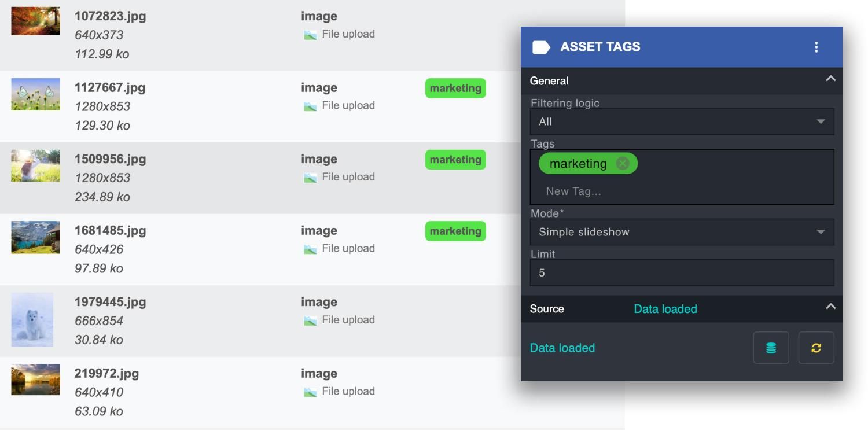The width and height of the screenshot is (868, 431).
Task: Open the three-dot menu in the panel header
Action: pyautogui.click(x=816, y=47)
